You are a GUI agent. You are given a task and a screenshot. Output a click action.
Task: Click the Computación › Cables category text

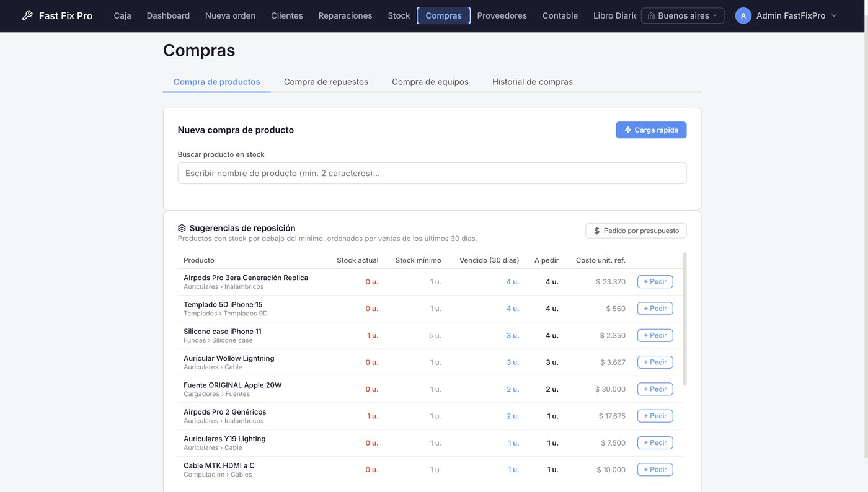[x=218, y=475]
